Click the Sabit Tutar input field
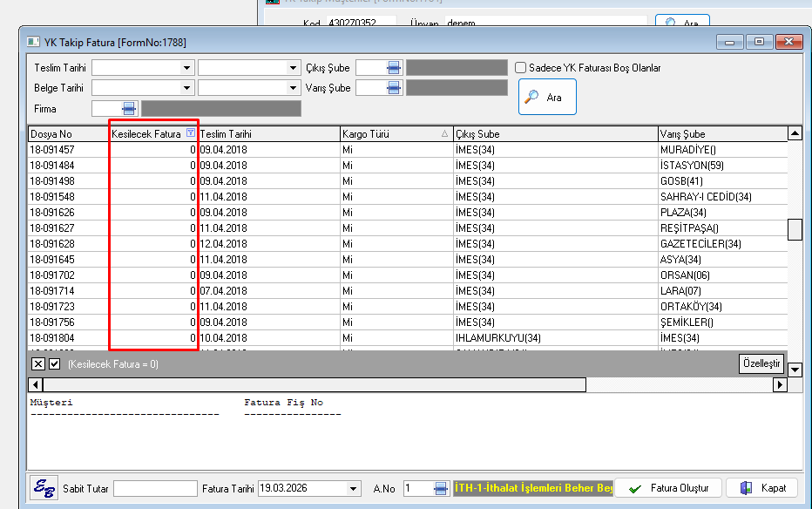812x509 pixels. 155,488
